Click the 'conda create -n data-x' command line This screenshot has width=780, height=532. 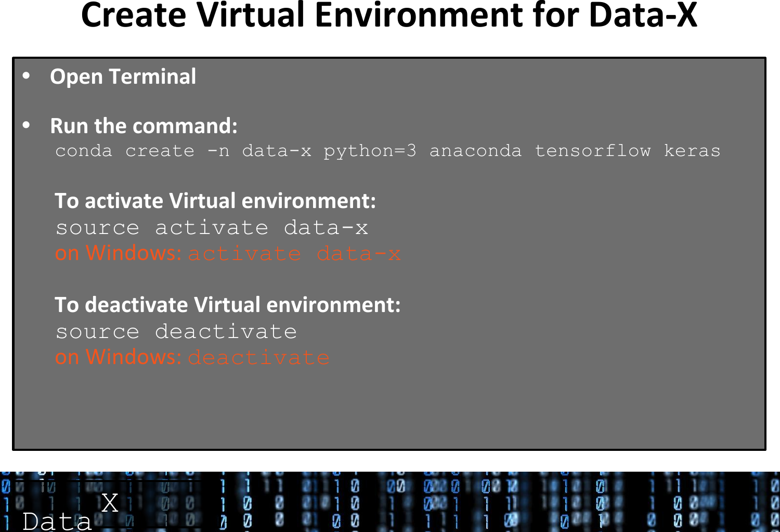(x=388, y=151)
